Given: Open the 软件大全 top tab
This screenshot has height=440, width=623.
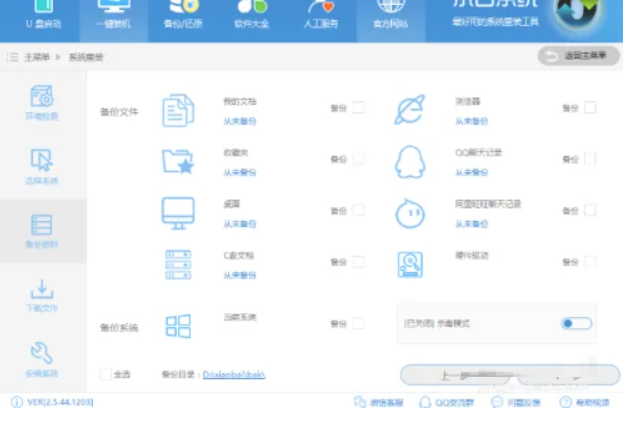Looking at the screenshot, I should 251,15.
